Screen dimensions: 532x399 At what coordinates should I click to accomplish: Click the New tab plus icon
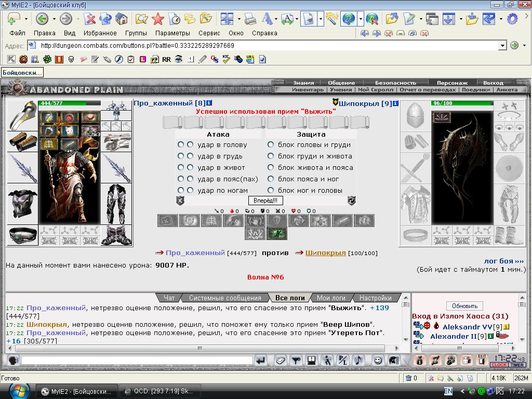[13, 19]
